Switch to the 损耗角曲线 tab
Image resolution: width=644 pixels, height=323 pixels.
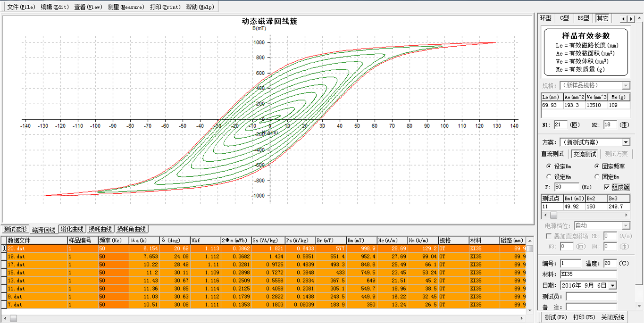(132, 229)
